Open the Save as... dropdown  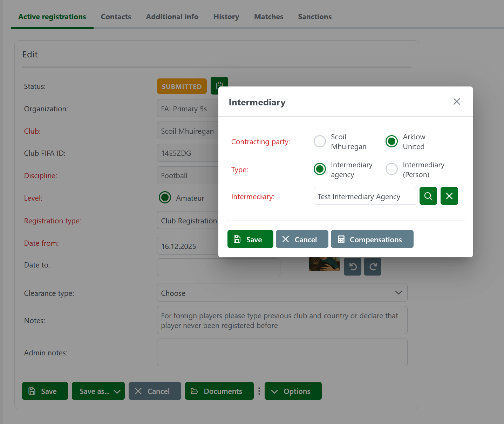click(x=98, y=391)
